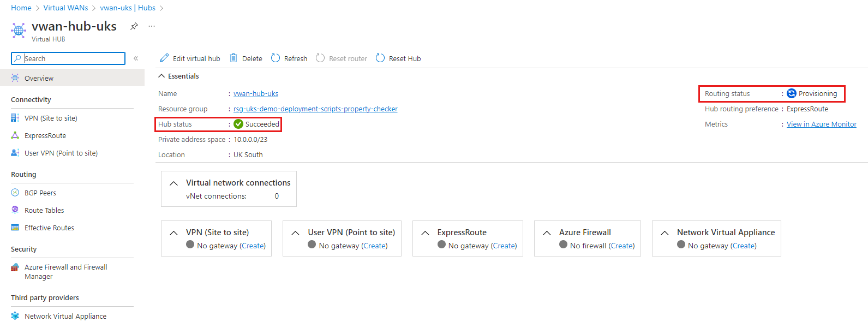Open the Overview menu item
868x328 pixels.
72,78
